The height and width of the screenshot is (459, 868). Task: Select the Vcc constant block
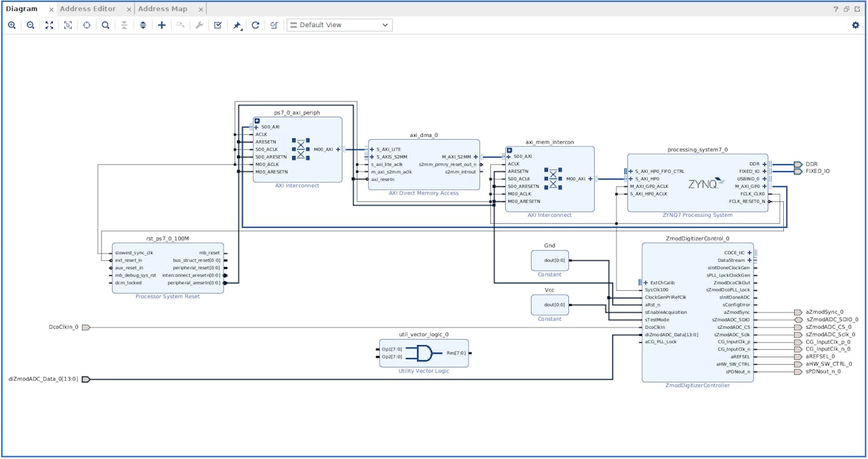(549, 304)
